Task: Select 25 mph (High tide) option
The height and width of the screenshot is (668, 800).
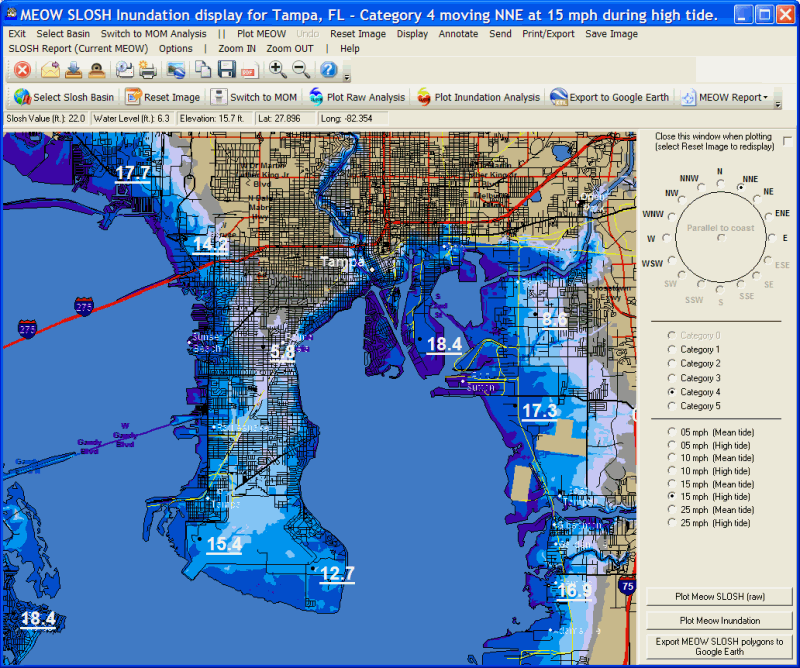Action: [x=672, y=523]
